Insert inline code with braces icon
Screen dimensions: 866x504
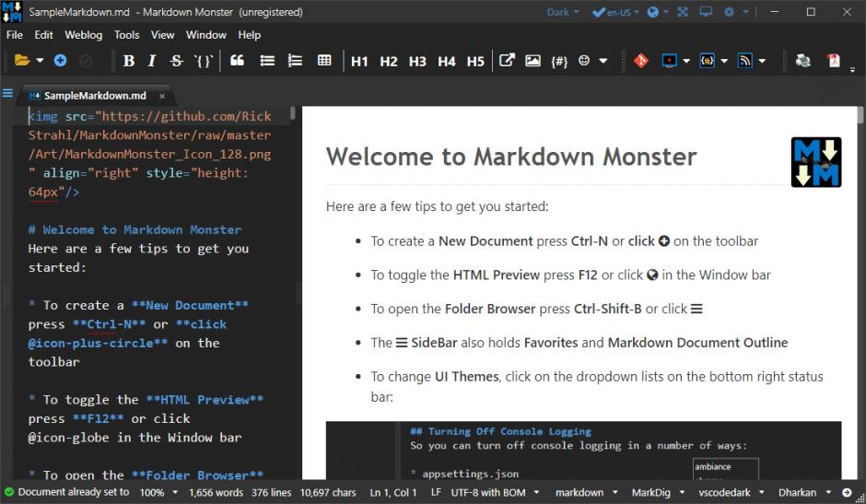pos(204,61)
